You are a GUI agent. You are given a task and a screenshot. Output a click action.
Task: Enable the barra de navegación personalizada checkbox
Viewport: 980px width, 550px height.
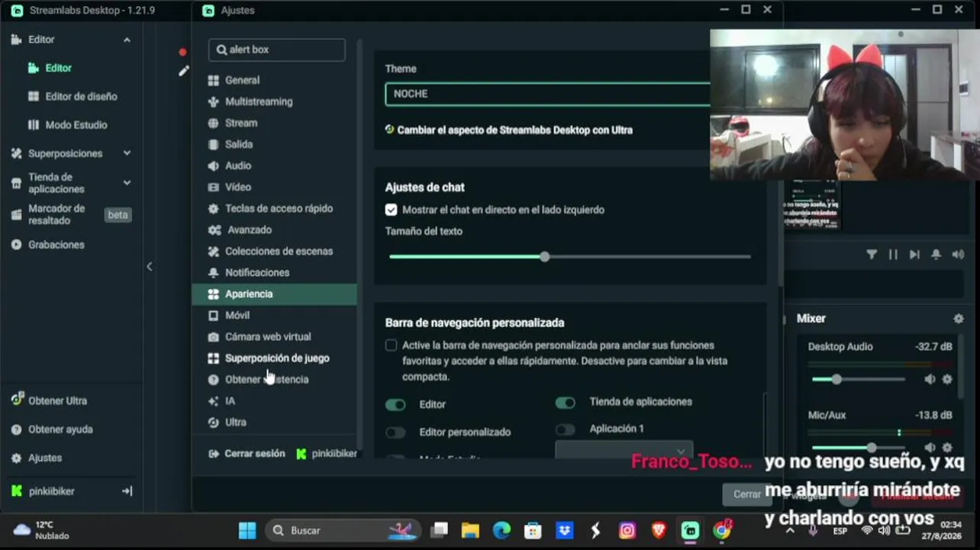[x=392, y=345]
